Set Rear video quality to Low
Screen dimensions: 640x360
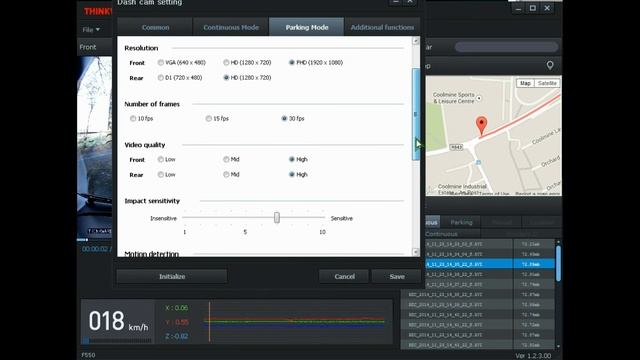pos(161,174)
